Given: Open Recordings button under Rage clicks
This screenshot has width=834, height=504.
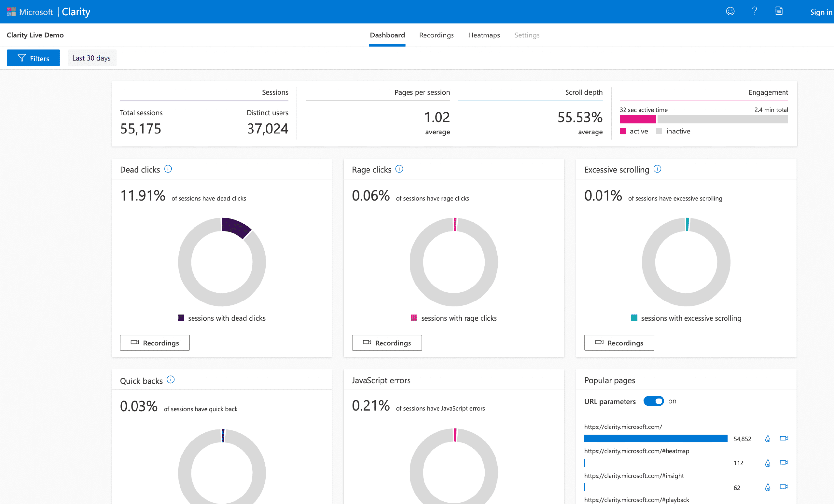Looking at the screenshot, I should (x=386, y=343).
